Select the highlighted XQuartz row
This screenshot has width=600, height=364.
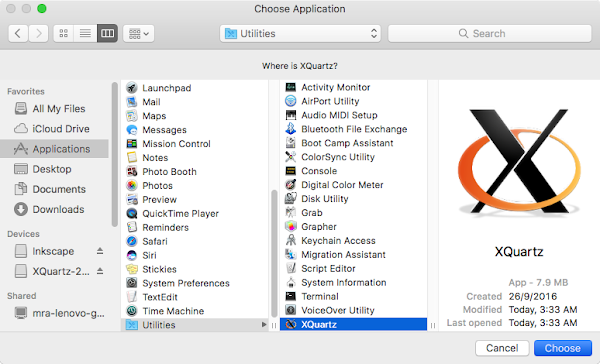354,324
